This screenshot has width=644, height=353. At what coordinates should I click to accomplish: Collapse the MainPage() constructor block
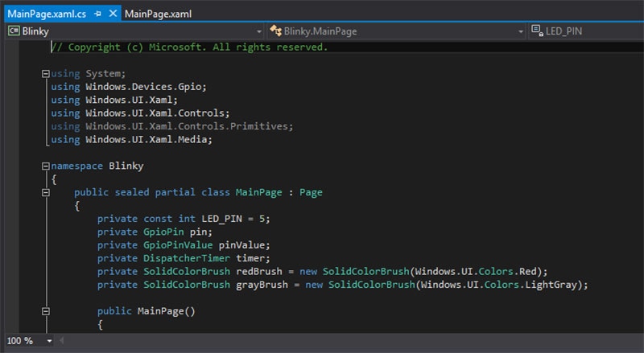click(45, 311)
